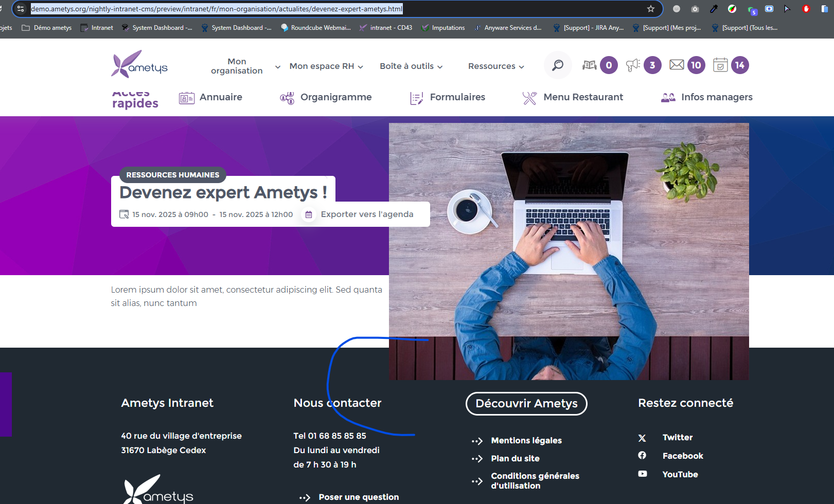Click the Découvrir Ametys button
834x504 pixels.
[x=526, y=404]
